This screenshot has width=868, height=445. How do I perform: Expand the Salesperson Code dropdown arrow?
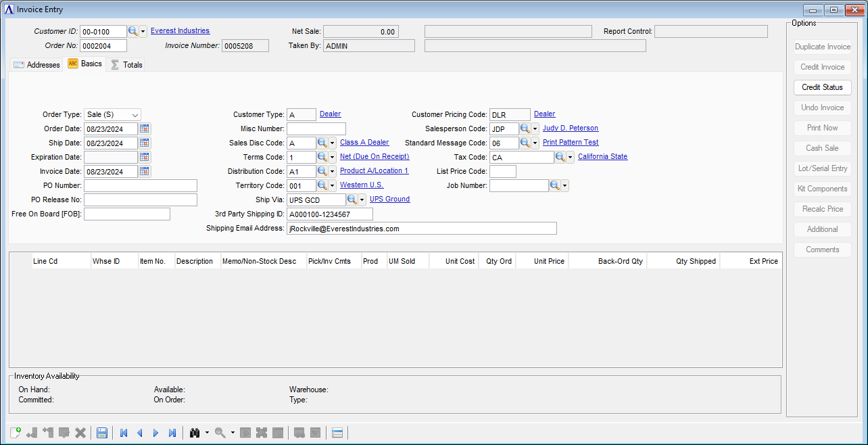coord(535,128)
